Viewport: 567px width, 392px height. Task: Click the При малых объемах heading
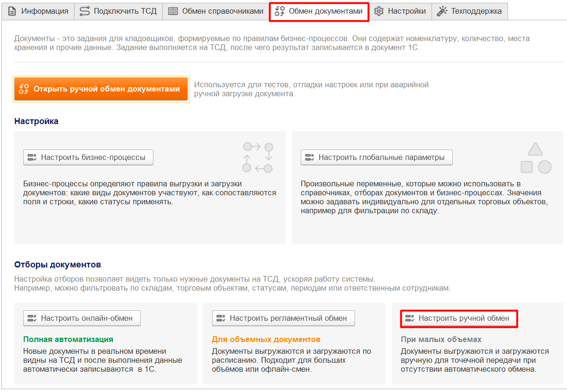click(441, 340)
